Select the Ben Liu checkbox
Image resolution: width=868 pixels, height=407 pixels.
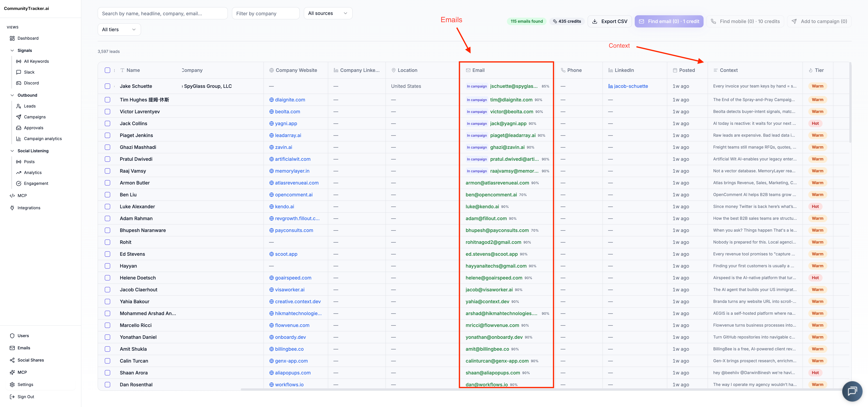click(107, 195)
